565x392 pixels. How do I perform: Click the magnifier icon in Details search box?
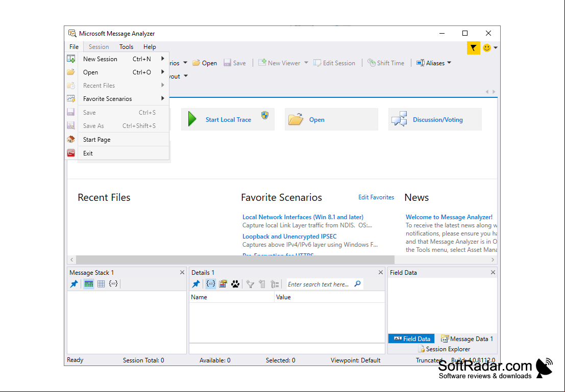[357, 283]
